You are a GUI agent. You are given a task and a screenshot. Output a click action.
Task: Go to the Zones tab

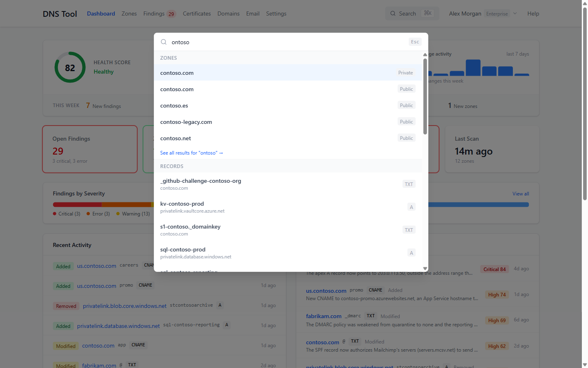129,13
